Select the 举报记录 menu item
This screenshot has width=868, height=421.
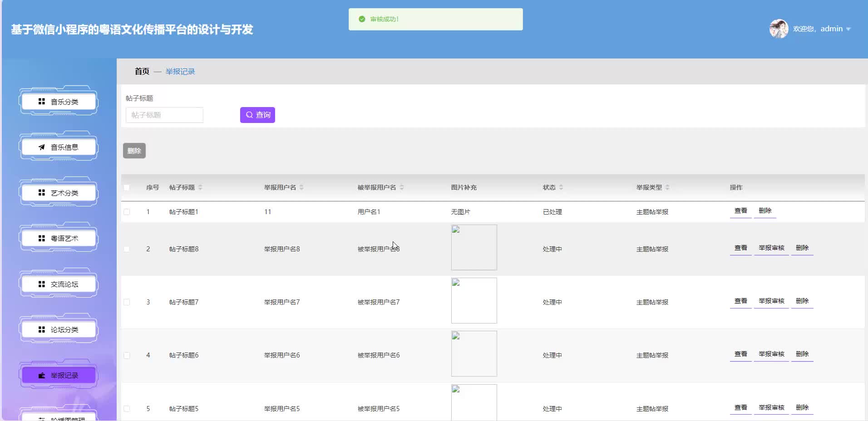[59, 375]
